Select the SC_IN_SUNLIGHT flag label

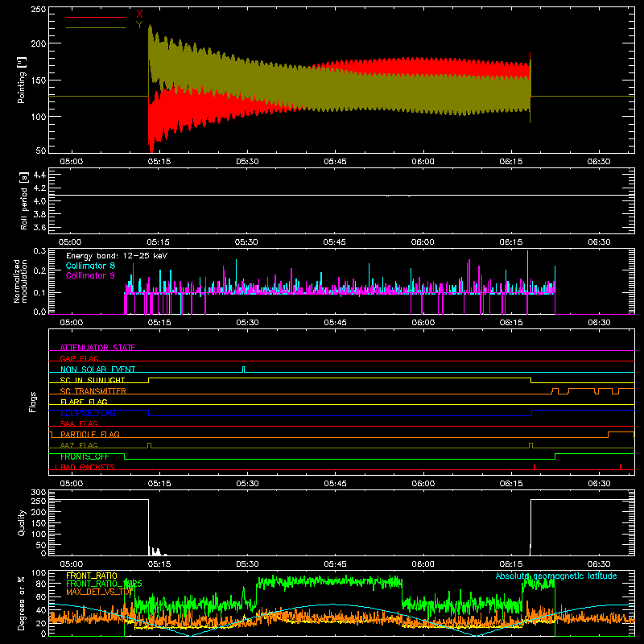click(93, 380)
